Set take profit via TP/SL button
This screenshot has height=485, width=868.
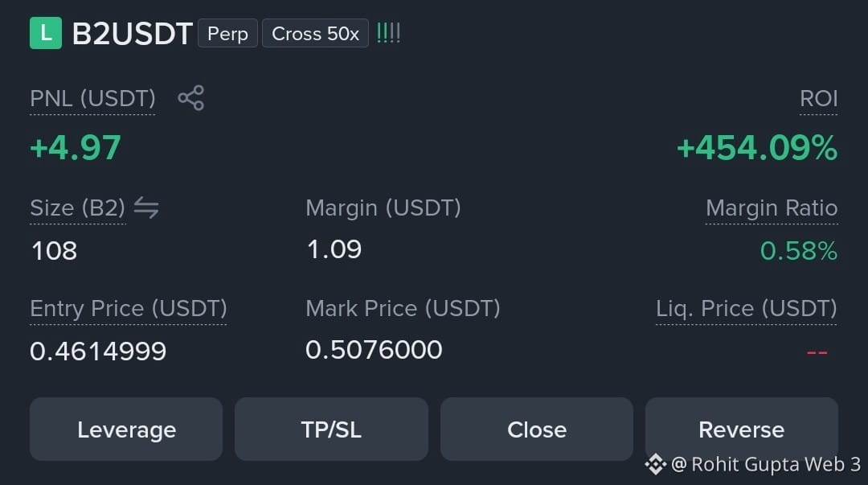(x=331, y=429)
